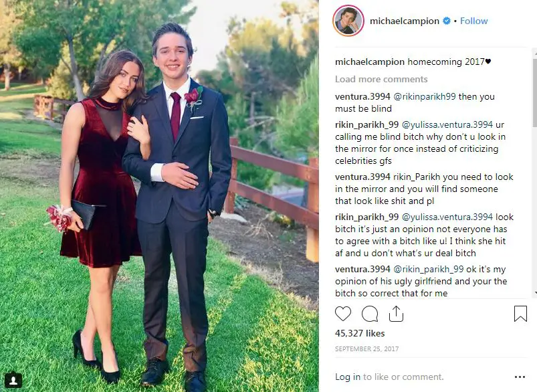Load more comments
The height and width of the screenshot is (392, 537).
[x=381, y=79]
